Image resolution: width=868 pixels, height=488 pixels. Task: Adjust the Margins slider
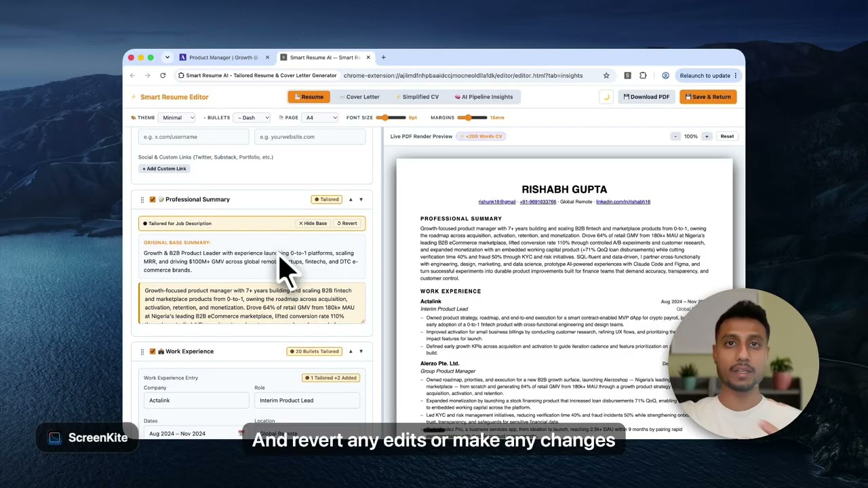tap(472, 117)
